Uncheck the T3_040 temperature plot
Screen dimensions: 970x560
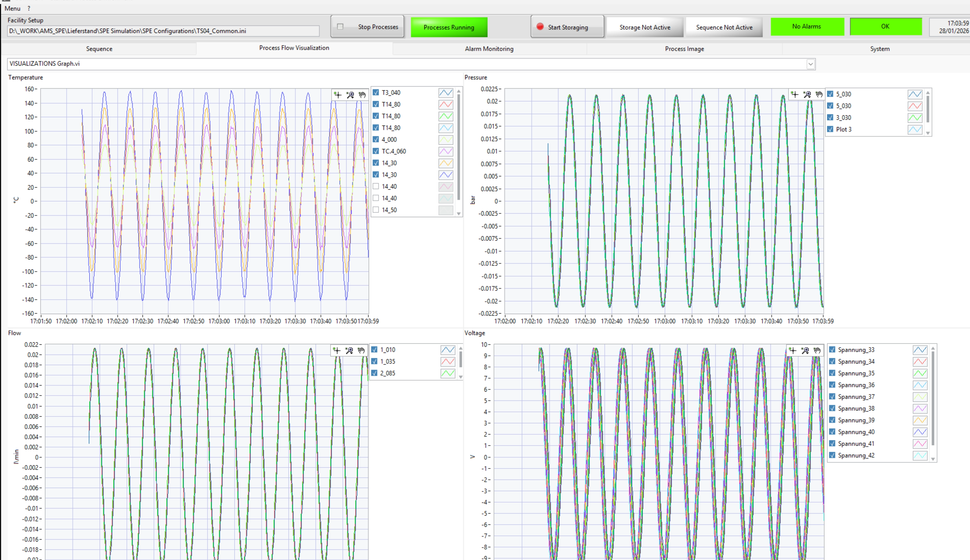coord(376,93)
